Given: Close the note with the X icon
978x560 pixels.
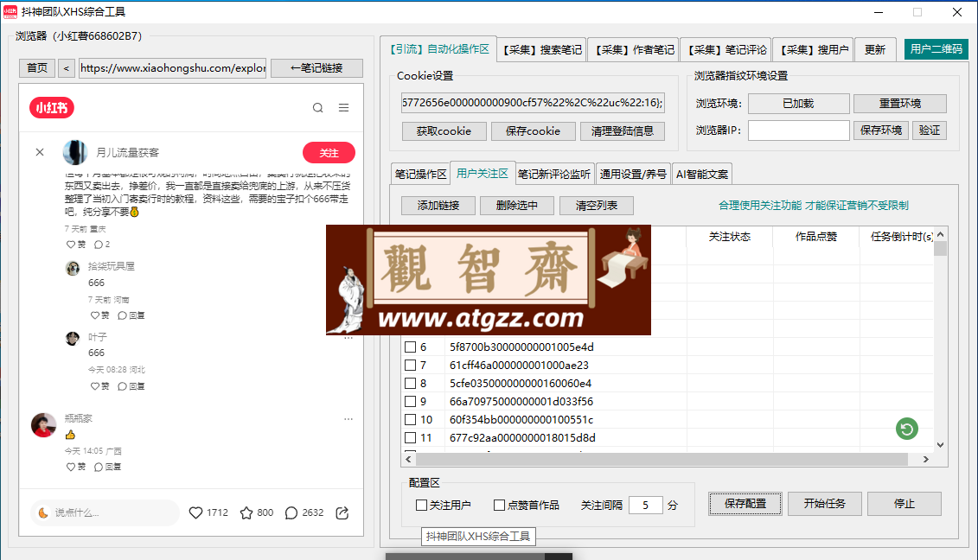Looking at the screenshot, I should (x=40, y=152).
